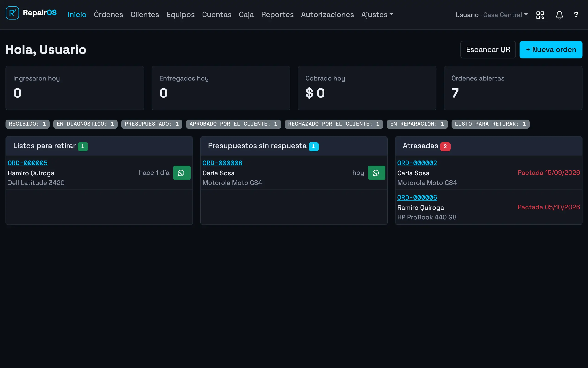Expand the Ajustes dropdown menu

[x=377, y=14]
